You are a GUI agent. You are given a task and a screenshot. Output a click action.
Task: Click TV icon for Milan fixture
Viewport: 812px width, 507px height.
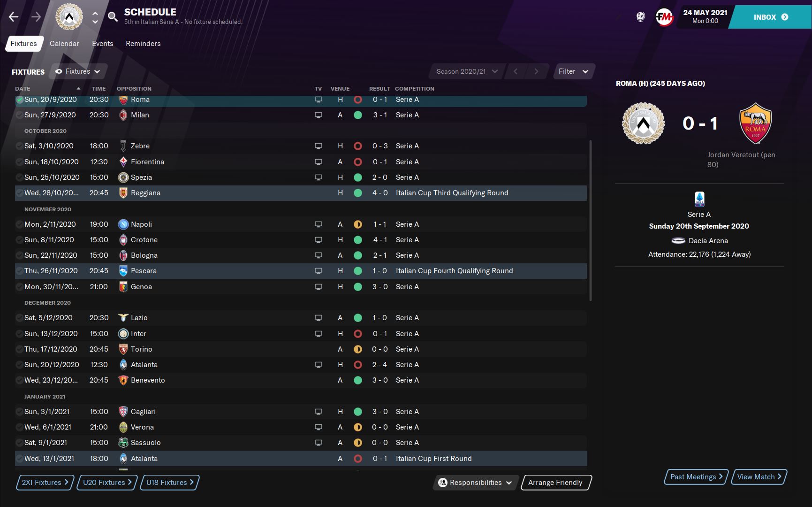tap(319, 115)
